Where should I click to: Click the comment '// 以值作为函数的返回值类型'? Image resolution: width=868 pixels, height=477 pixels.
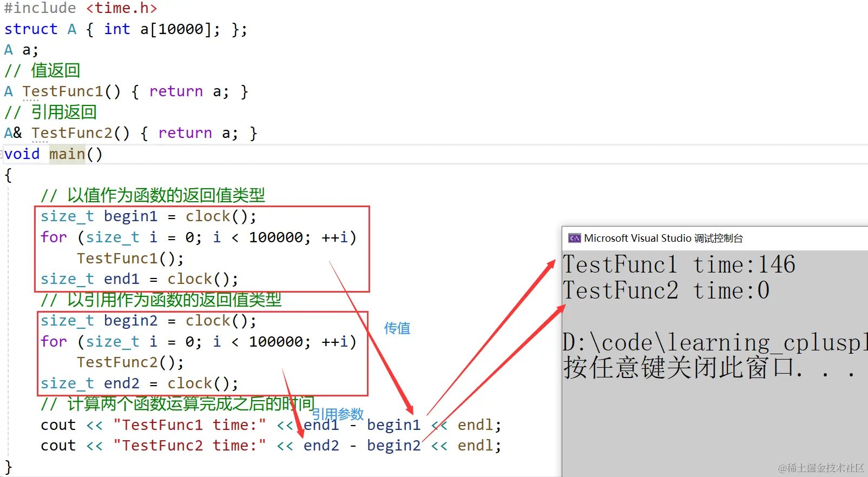153,195
